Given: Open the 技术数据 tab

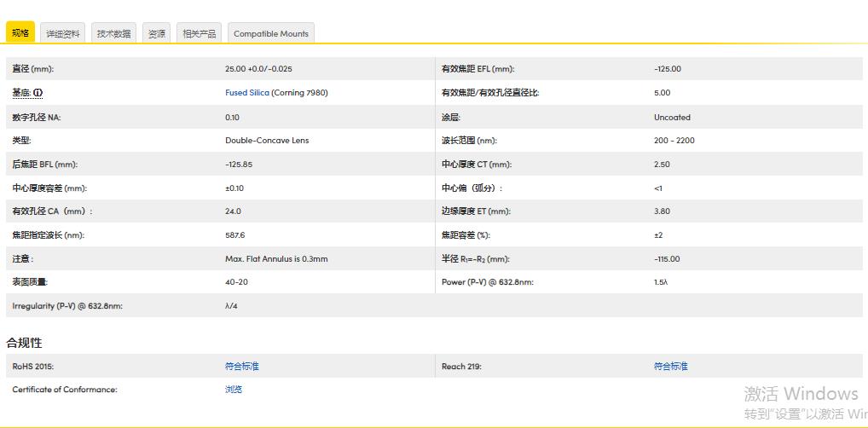Looking at the screenshot, I should (113, 33).
